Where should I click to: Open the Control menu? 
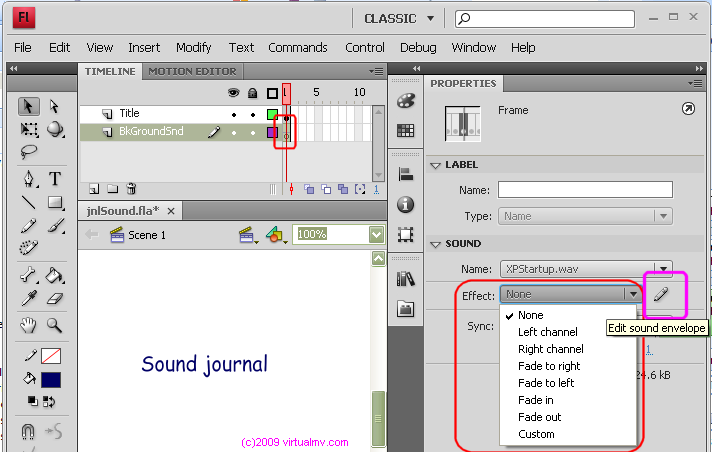point(365,47)
